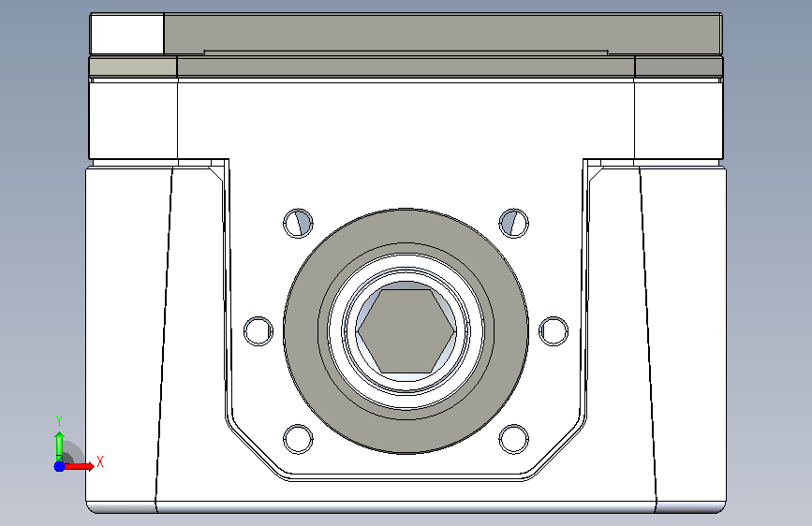Select the upper-right slotted screw hole
The width and height of the screenshot is (812, 526).
click(514, 223)
